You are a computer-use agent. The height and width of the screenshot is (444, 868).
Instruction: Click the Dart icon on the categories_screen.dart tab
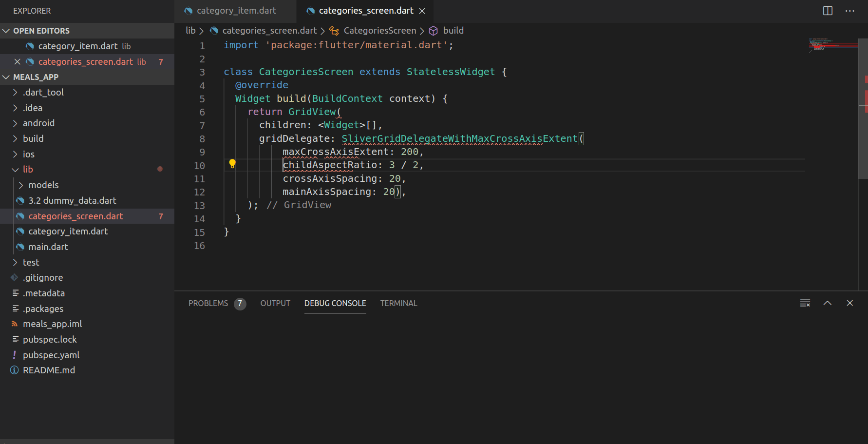tap(310, 11)
